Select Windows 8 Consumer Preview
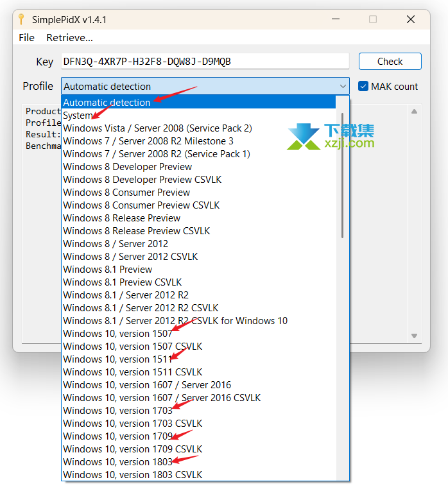448x489 pixels. pos(199,192)
